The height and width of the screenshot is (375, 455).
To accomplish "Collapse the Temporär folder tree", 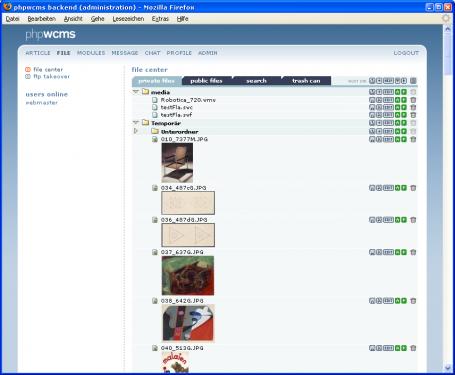I will pos(136,123).
